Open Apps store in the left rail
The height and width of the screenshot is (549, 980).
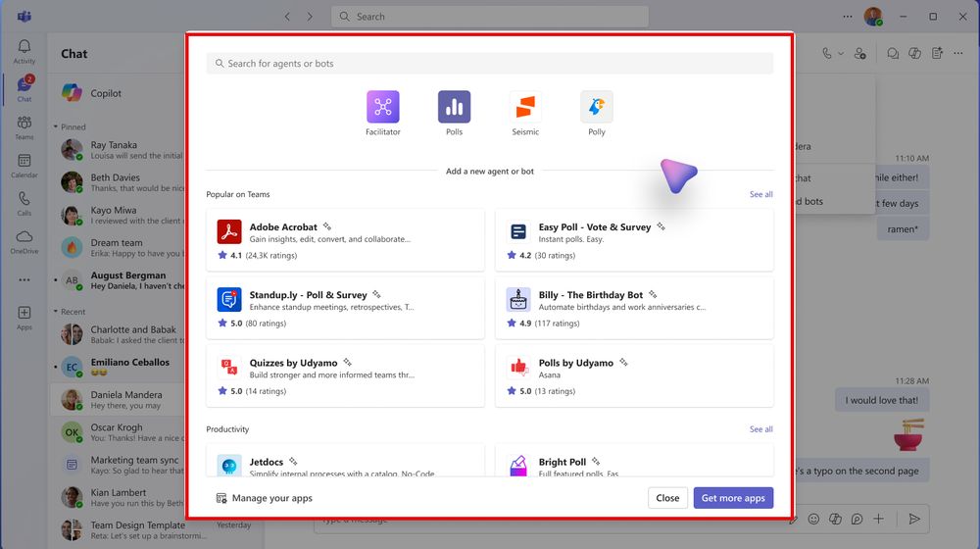coord(24,318)
